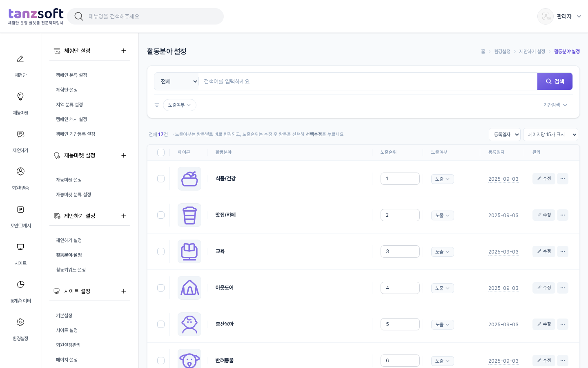This screenshot has width=588, height=368.
Task: Click the more options button for 교육
Action: pyautogui.click(x=563, y=251)
